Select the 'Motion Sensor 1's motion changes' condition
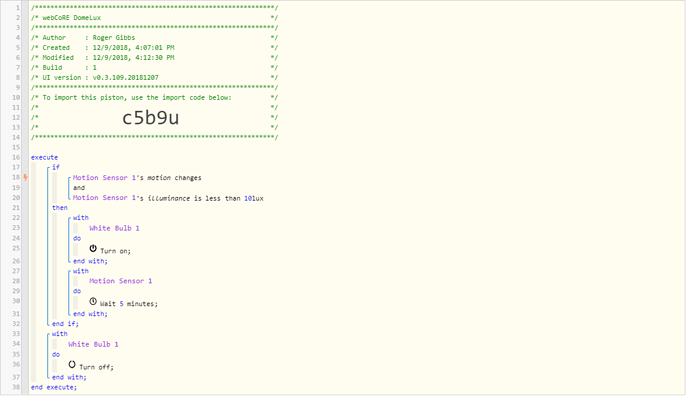This screenshot has height=396, width=690. tap(137, 178)
